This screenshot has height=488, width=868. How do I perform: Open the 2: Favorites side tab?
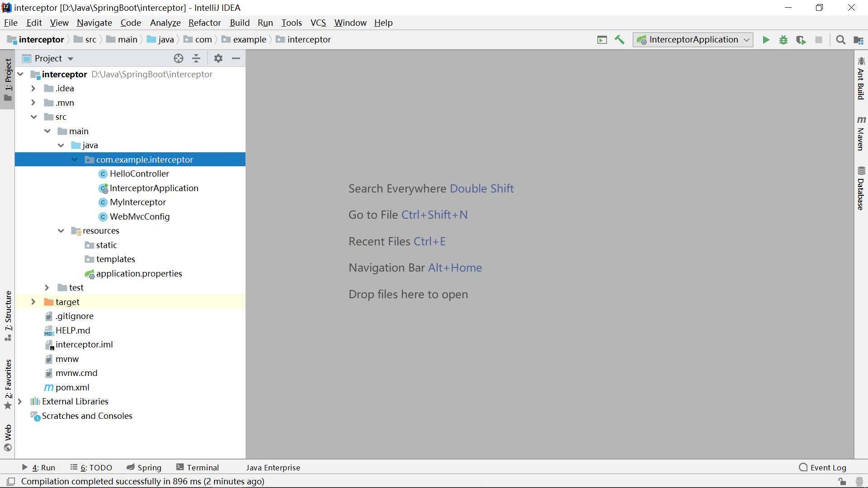coord(8,384)
